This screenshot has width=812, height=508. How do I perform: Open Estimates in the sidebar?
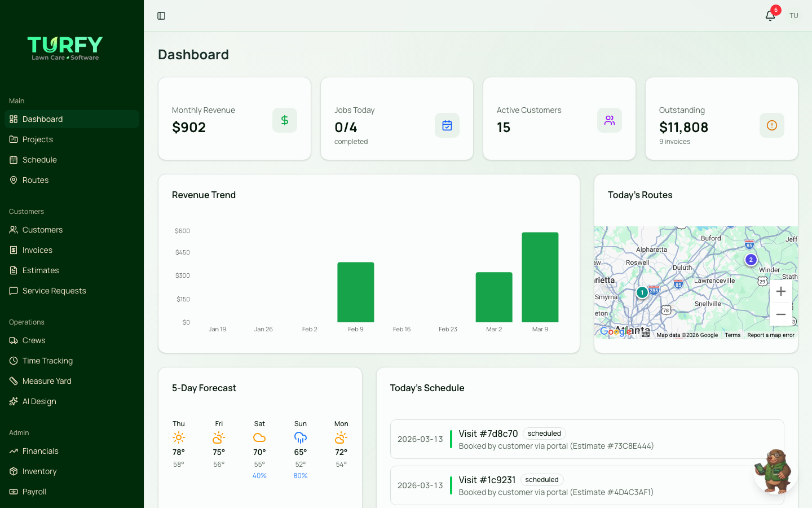point(72,270)
